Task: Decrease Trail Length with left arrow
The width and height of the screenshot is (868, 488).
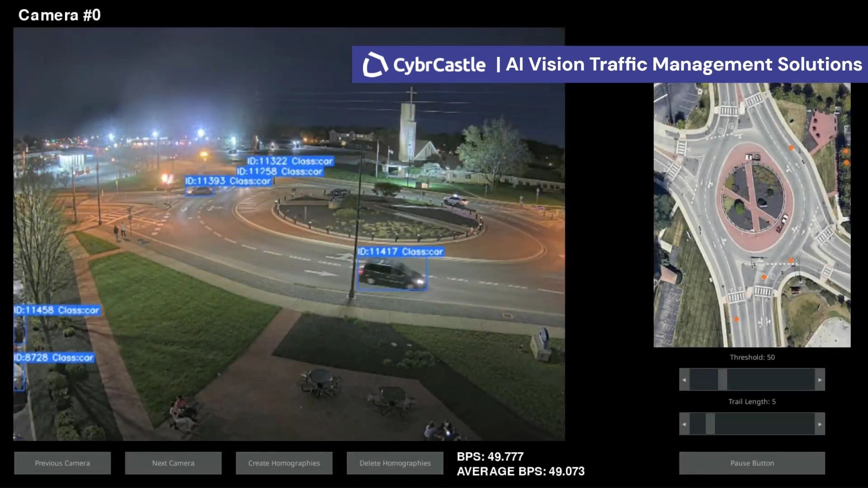Action: point(684,424)
